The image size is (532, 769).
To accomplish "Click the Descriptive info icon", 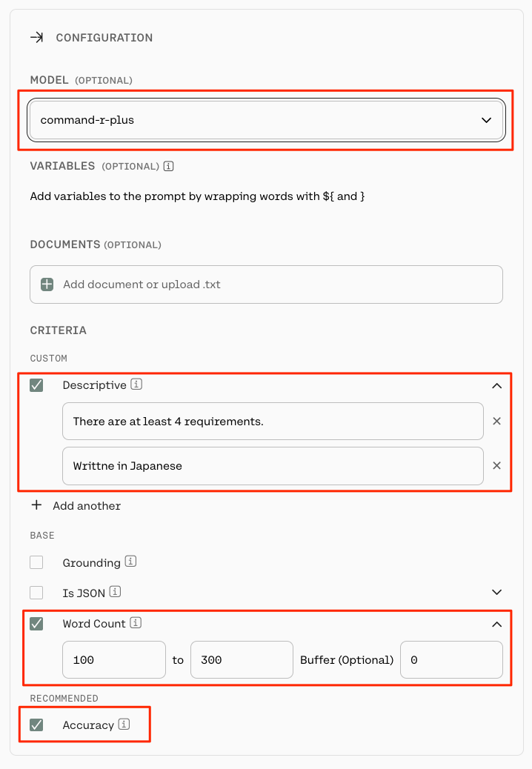I will pyautogui.click(x=136, y=384).
